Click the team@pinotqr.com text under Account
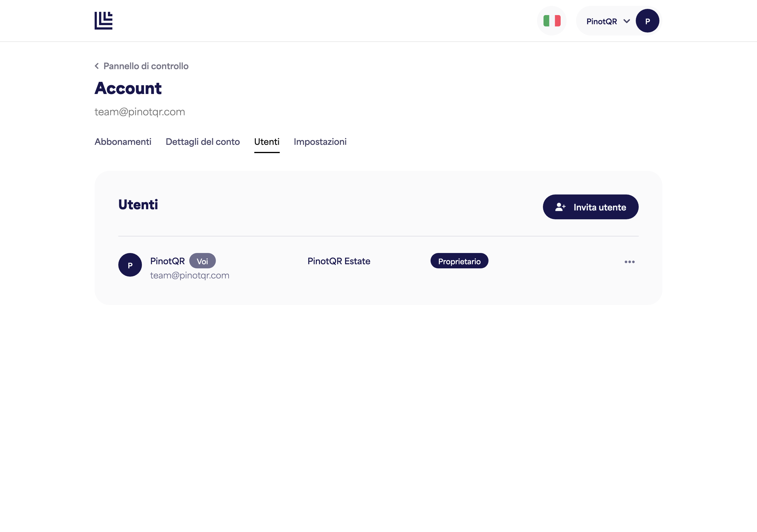The image size is (757, 532). coord(140,112)
